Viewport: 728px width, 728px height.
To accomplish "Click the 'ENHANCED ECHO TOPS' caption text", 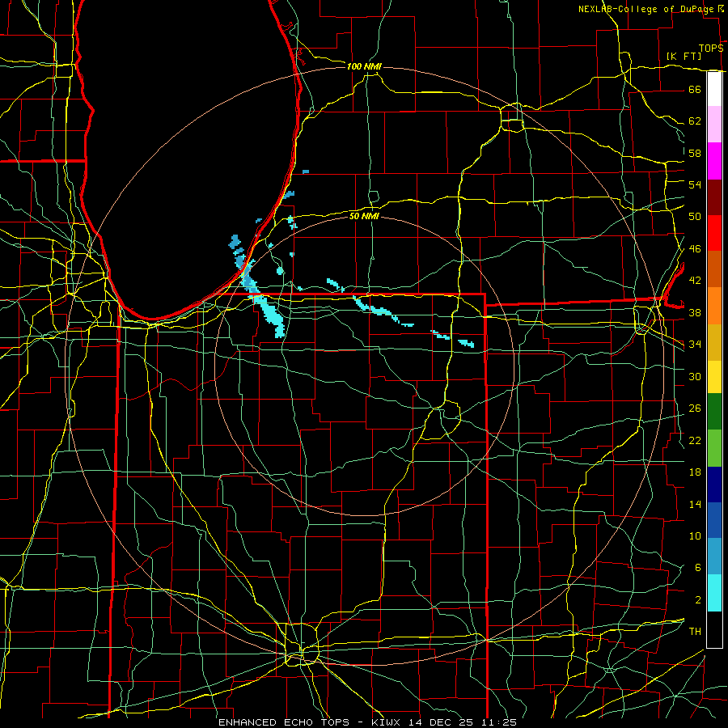I will coord(284,722).
